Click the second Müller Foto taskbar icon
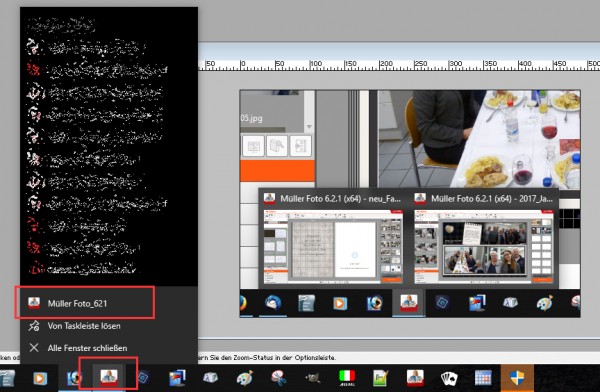This screenshot has height=392, width=600. point(415,378)
